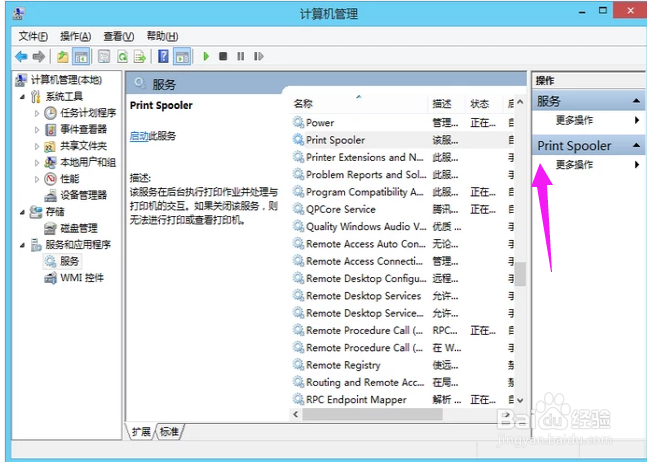Expand the 性能 node arrow
The height and width of the screenshot is (462, 647).
pyautogui.click(x=37, y=179)
